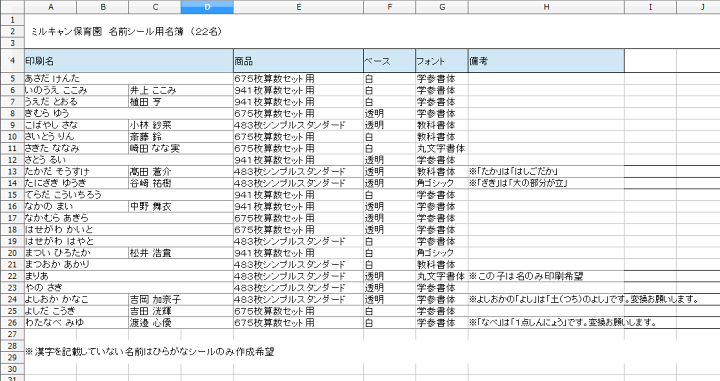Select font cell 丸文字書体 in row 11
The width and height of the screenshot is (720, 381).
[x=441, y=148]
